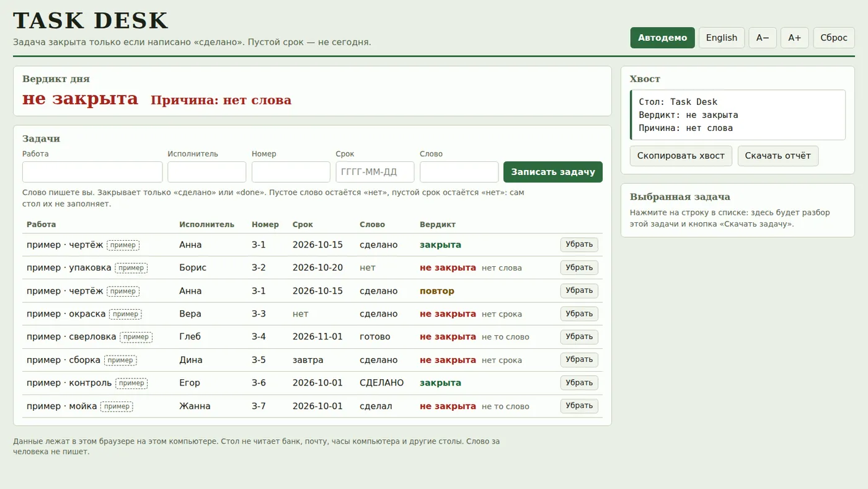
Task: Select the row пример · сверловка
Action: pos(312,337)
